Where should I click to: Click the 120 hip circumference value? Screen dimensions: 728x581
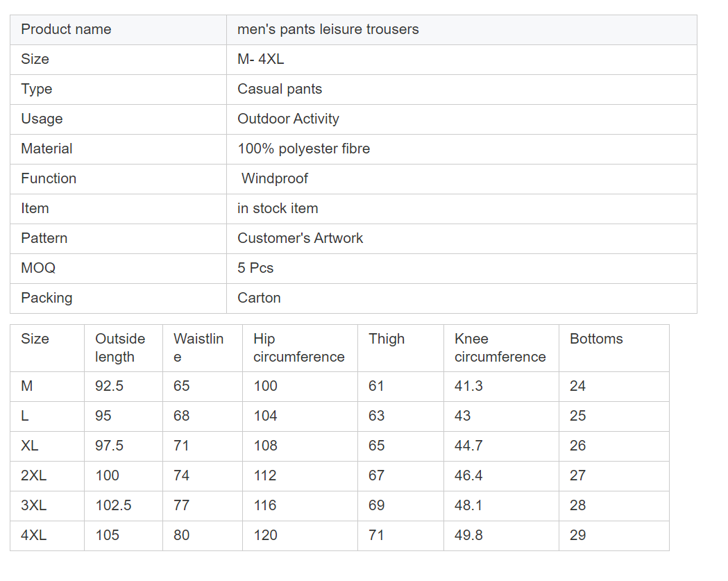pyautogui.click(x=265, y=535)
